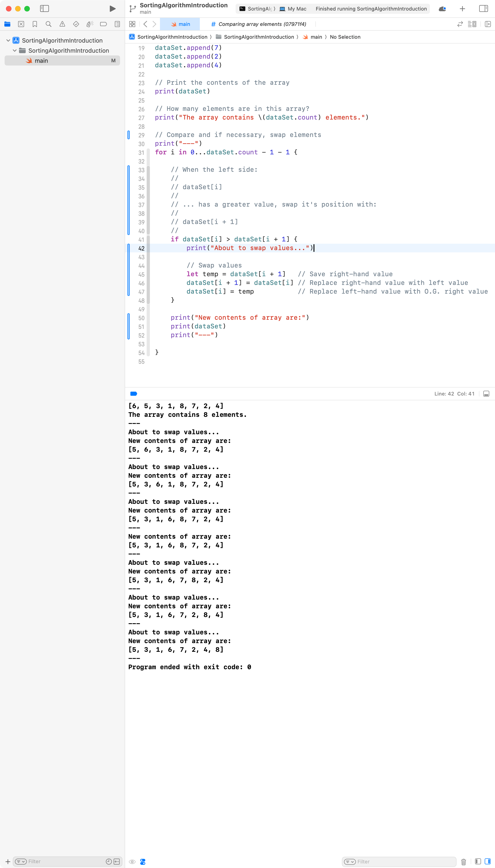The height and width of the screenshot is (868, 495).
Task: Show the Issue navigator
Action: 62,24
